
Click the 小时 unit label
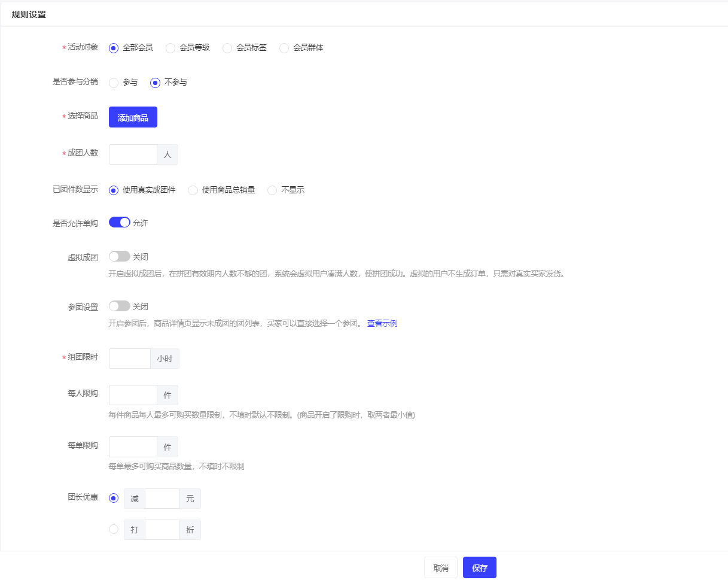pyautogui.click(x=165, y=359)
